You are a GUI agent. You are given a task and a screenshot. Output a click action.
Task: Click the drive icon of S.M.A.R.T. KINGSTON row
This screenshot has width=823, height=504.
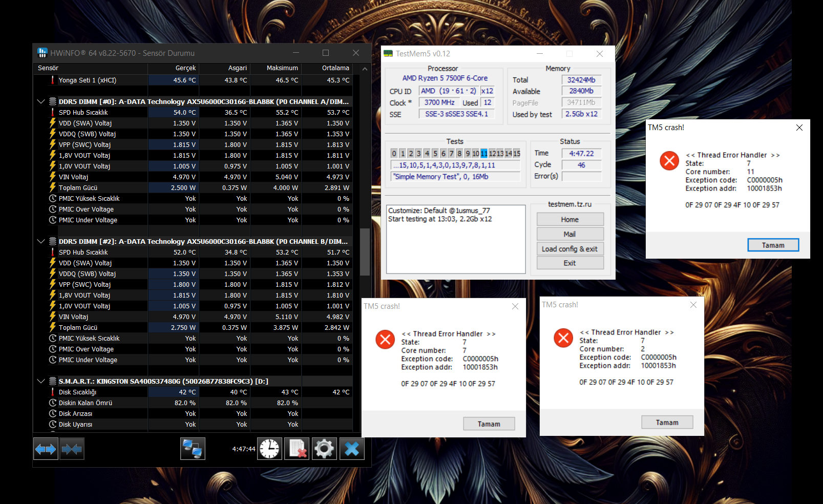pyautogui.click(x=52, y=381)
